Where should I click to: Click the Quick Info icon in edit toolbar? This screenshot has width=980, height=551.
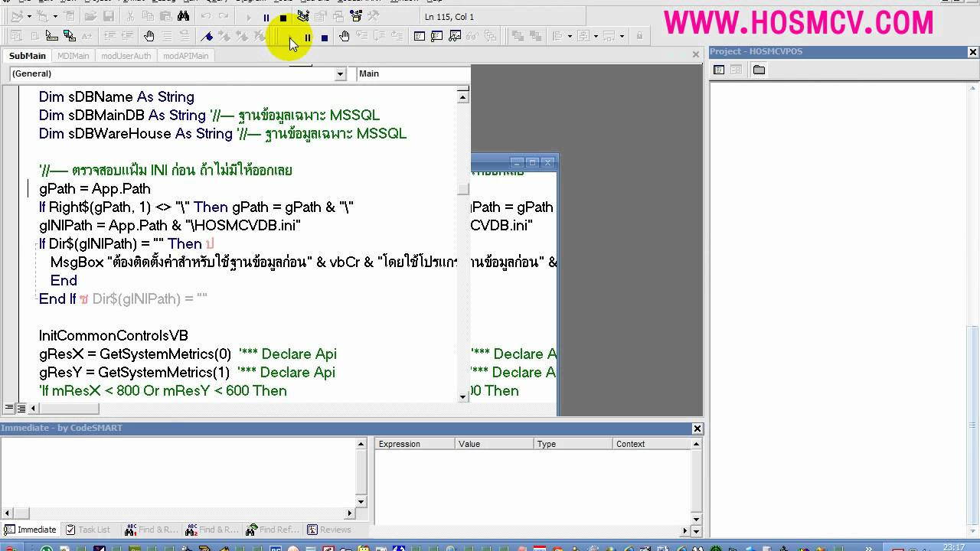click(x=51, y=36)
